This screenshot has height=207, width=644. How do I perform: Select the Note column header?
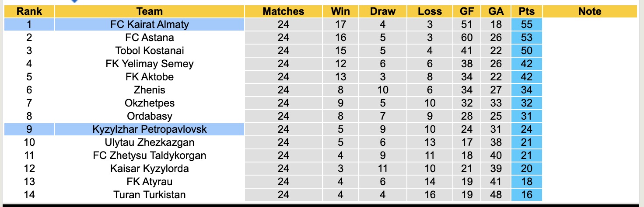click(x=590, y=11)
